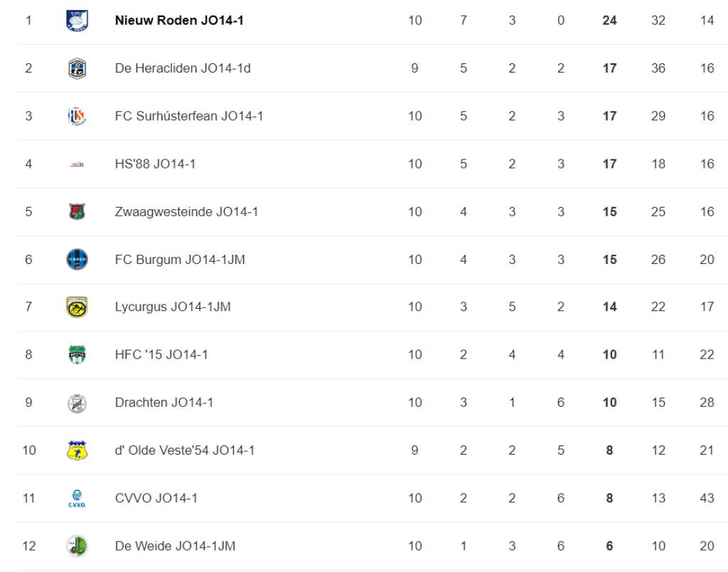Open the Lycurgus yellow club badge
The width and height of the screenshot is (728, 572).
coord(77,307)
